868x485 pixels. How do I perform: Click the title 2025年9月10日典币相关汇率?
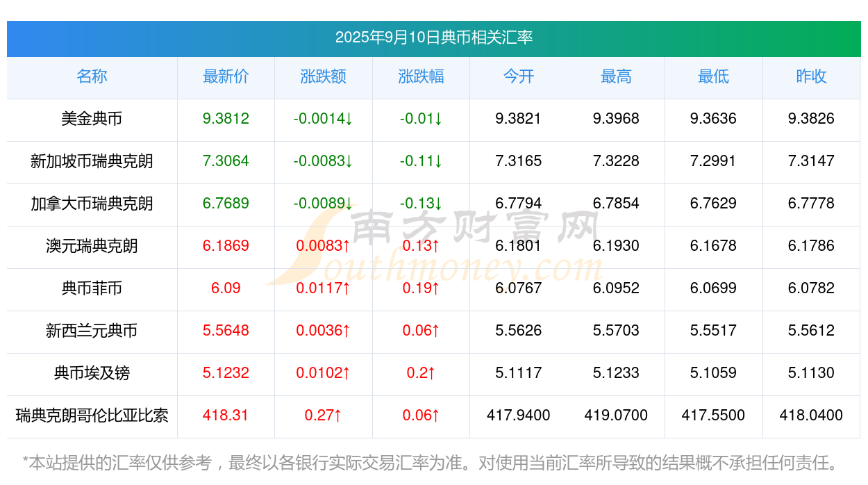coord(433,38)
